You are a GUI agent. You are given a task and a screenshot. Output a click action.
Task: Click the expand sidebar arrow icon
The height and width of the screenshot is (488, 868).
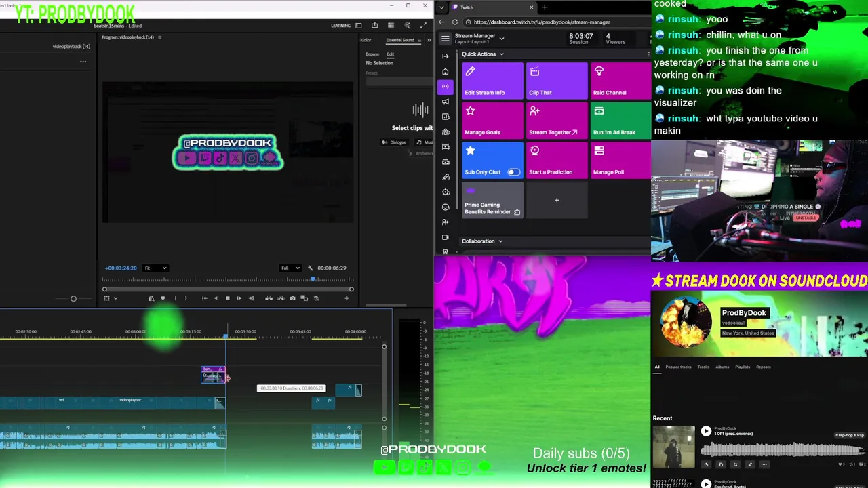(x=445, y=56)
